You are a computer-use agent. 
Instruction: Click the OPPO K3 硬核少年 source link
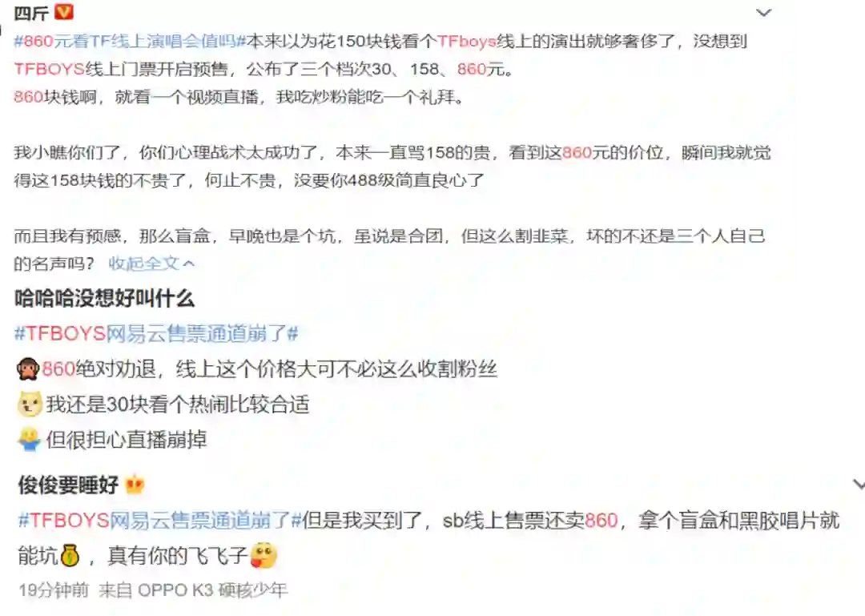pyautogui.click(x=212, y=590)
